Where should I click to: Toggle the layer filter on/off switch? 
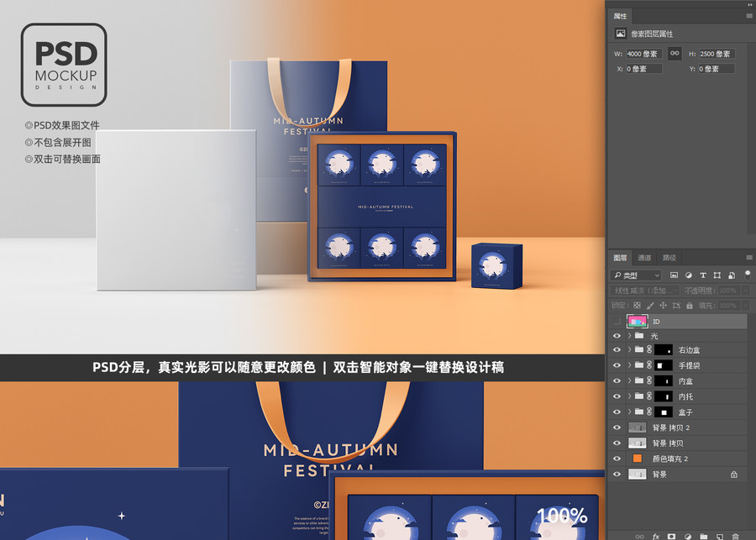point(748,275)
